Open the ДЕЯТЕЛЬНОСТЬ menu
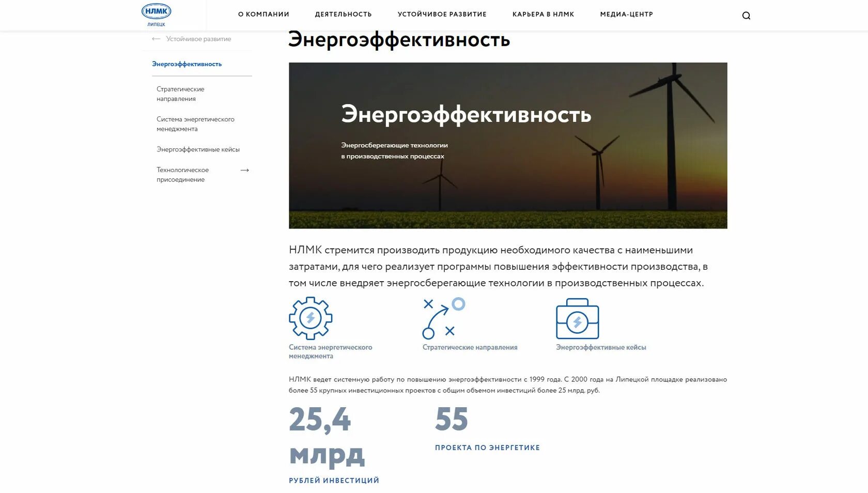The image size is (868, 493). click(x=344, y=14)
